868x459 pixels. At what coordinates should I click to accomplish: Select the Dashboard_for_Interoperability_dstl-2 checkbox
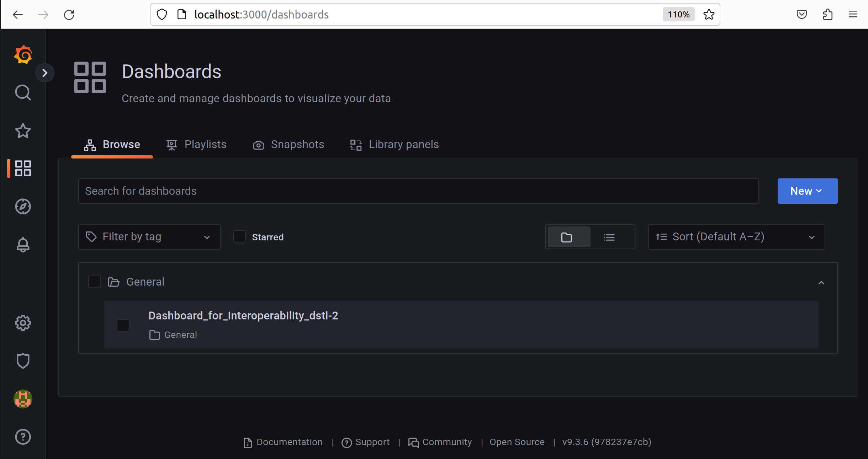click(123, 325)
